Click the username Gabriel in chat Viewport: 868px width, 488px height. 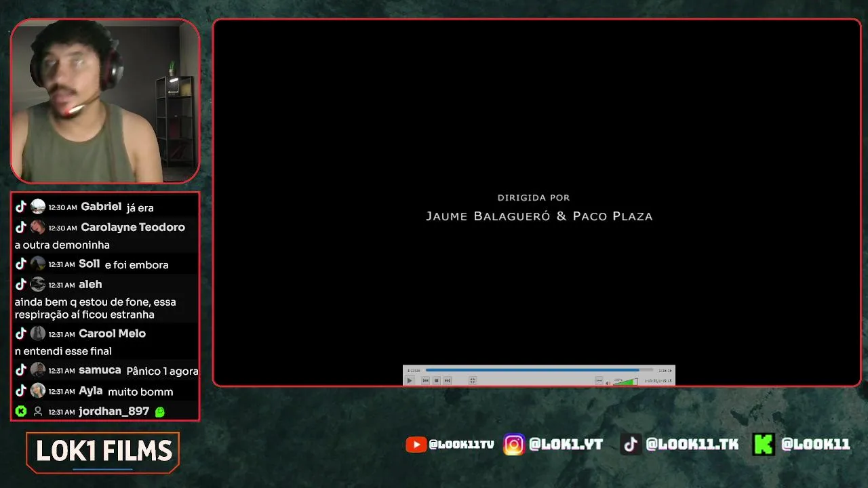pyautogui.click(x=101, y=207)
